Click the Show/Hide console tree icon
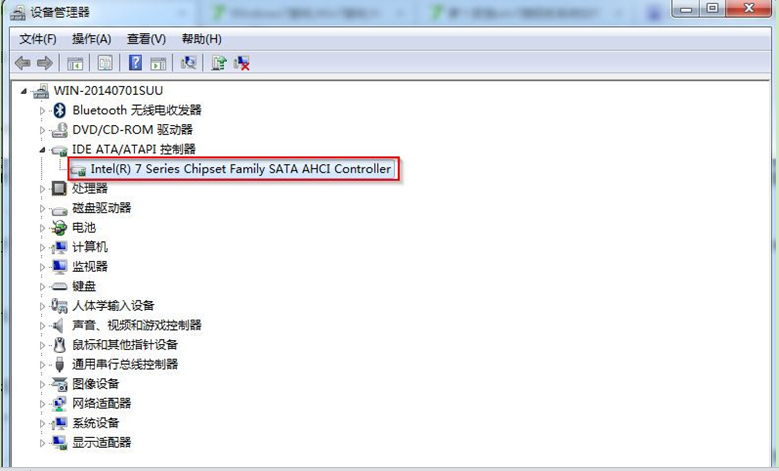 click(x=75, y=63)
